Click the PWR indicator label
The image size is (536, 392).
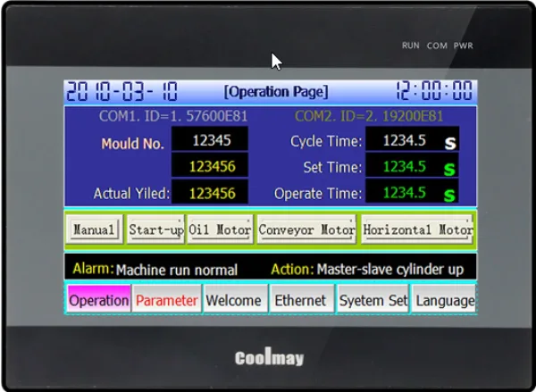click(x=463, y=46)
